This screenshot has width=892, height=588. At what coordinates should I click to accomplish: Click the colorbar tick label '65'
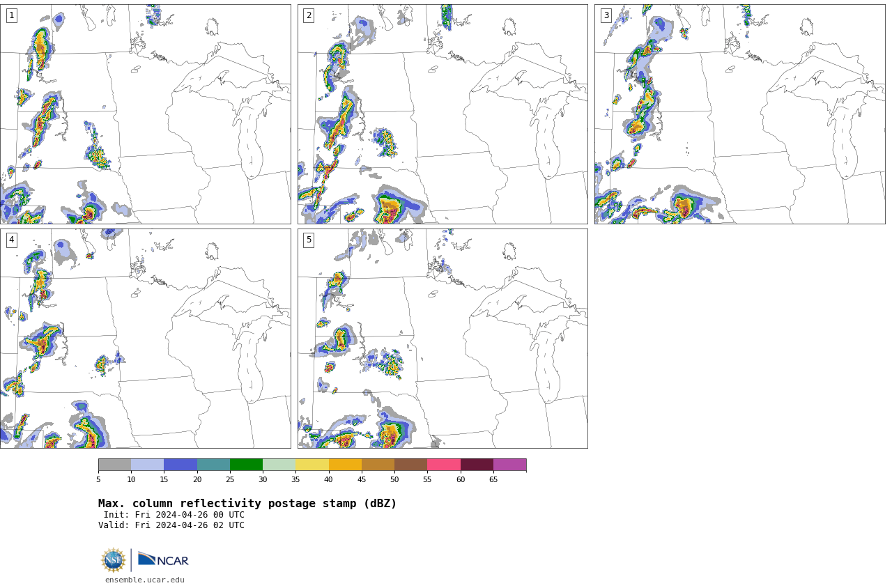(x=493, y=479)
